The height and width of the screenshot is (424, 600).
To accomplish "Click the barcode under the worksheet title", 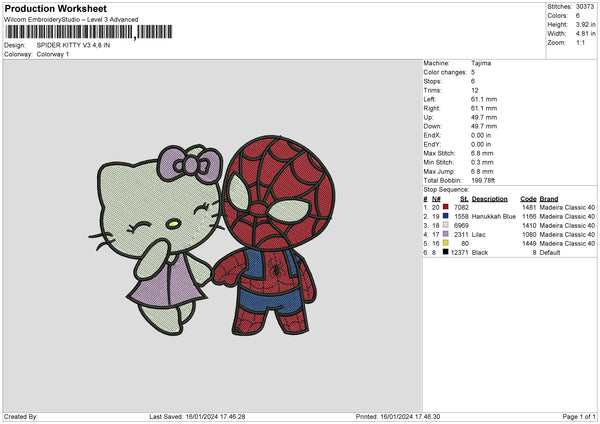I will pos(89,32).
